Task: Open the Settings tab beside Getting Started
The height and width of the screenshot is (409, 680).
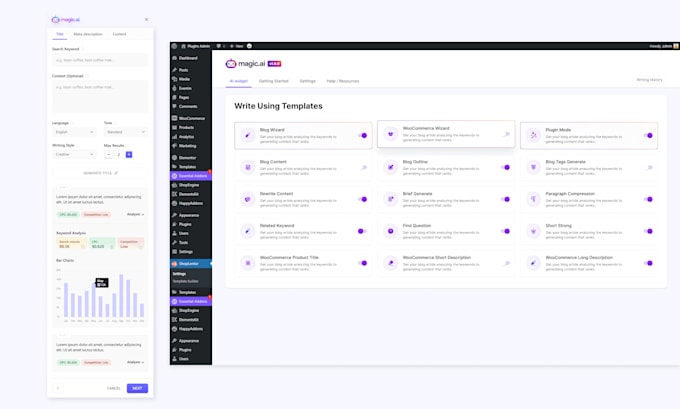Action: coord(307,81)
